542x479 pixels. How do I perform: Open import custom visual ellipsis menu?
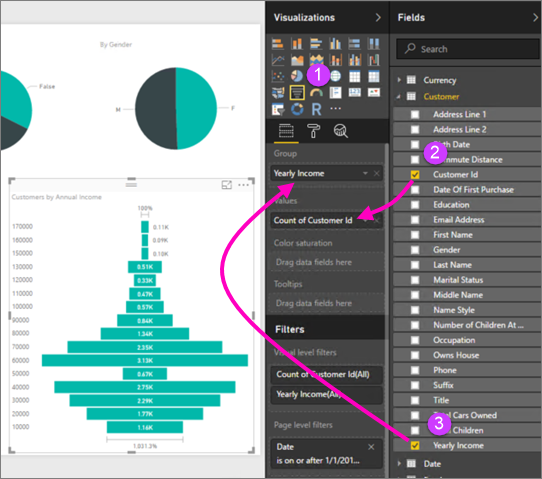[x=335, y=109]
